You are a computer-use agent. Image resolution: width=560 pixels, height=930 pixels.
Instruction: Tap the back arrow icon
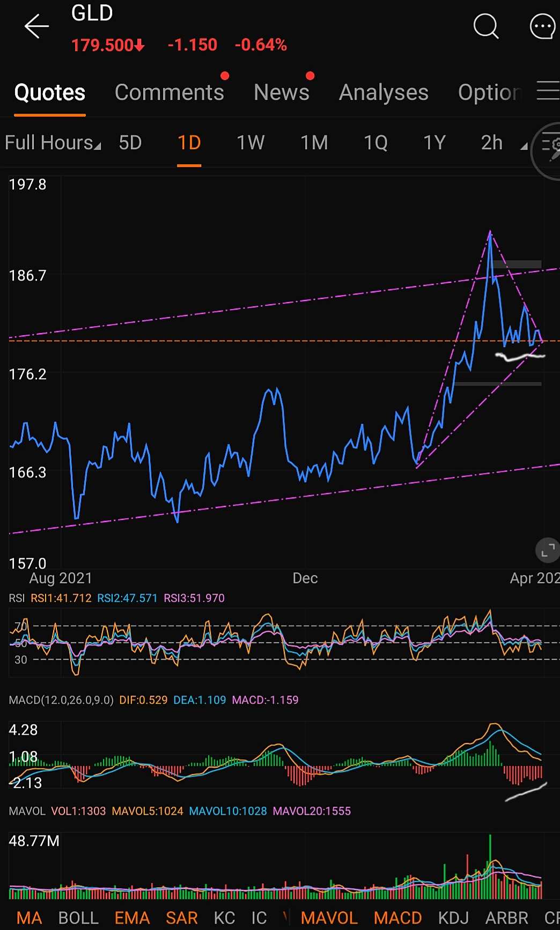(x=36, y=26)
